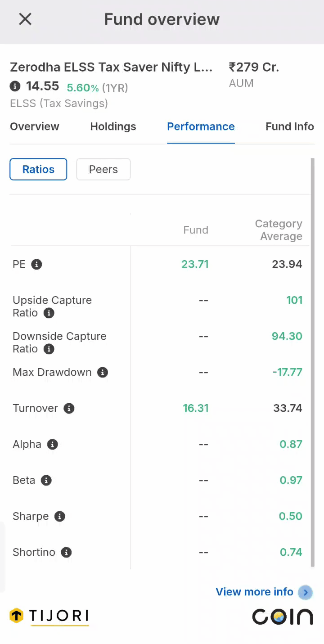Tap the Upside Capture Ratio info icon
This screenshot has width=324, height=644.
tap(49, 313)
